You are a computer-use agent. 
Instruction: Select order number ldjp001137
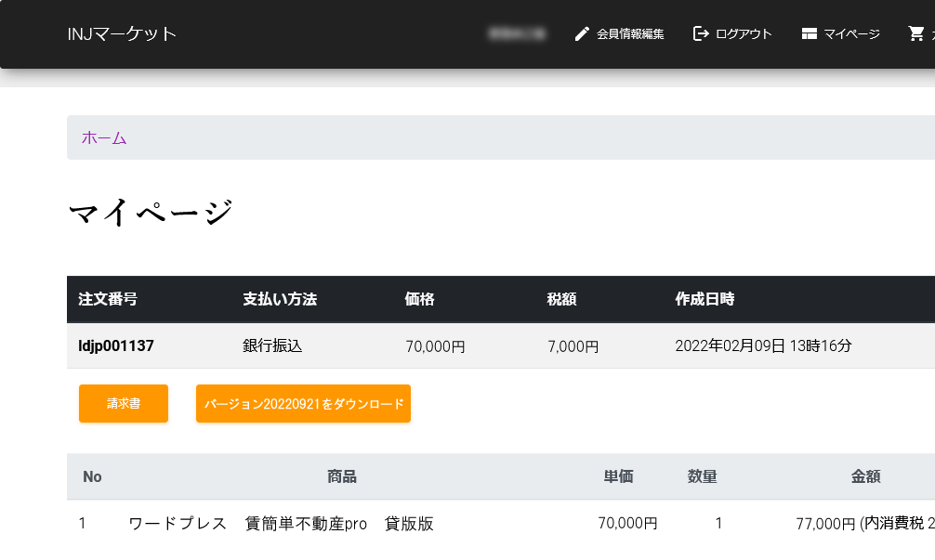[x=116, y=346]
